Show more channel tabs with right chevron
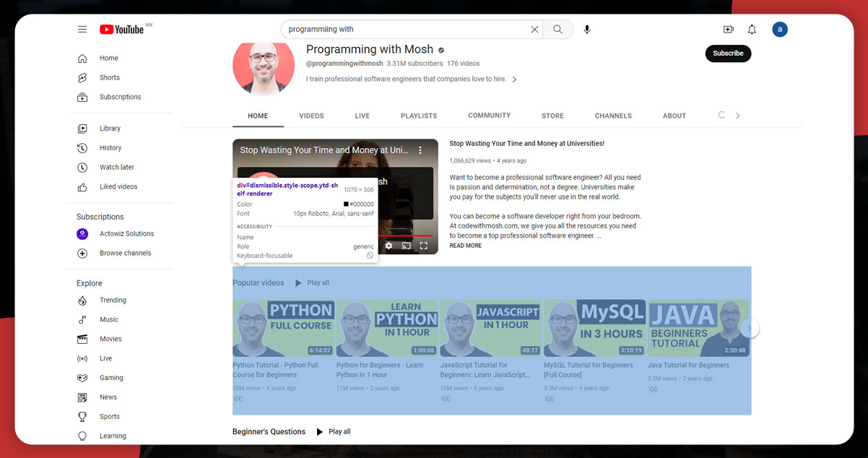 tap(737, 116)
